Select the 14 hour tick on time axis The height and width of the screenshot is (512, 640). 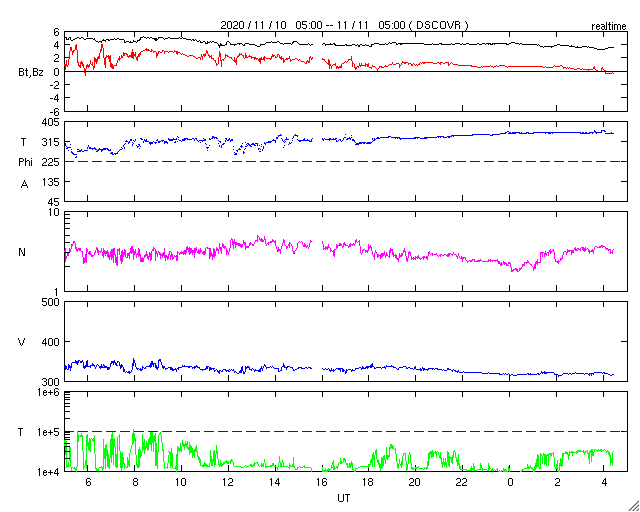tap(275, 482)
